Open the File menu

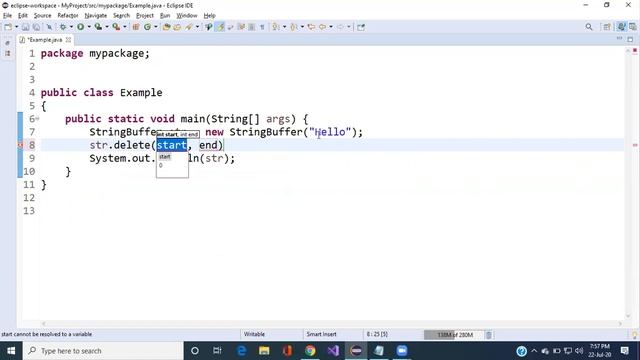(7, 16)
